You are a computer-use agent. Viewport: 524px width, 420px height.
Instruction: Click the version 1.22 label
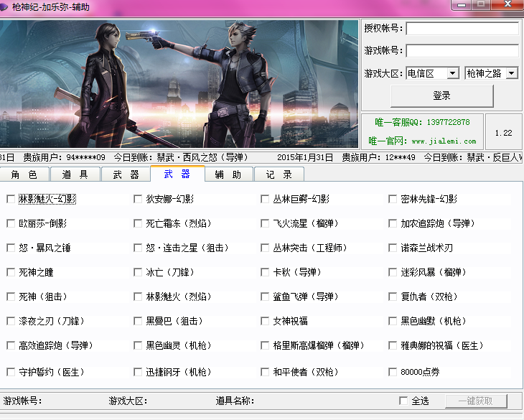coord(503,133)
